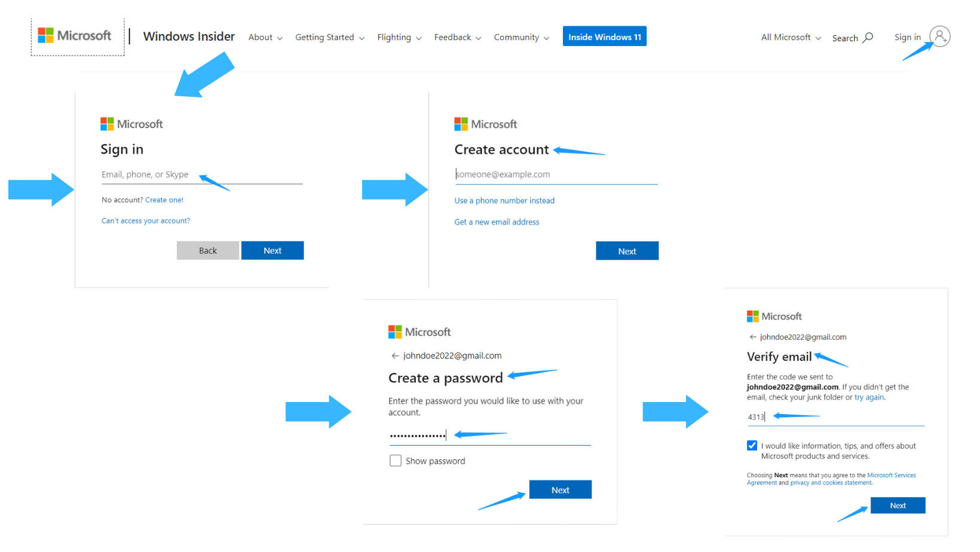Toggle the Show password checkbox
This screenshot has width=980, height=552.
[396, 461]
